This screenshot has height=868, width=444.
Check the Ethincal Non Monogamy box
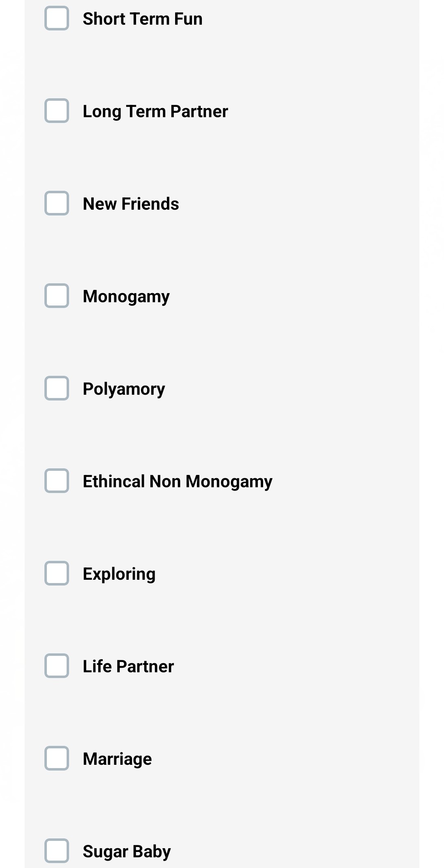coord(57,481)
